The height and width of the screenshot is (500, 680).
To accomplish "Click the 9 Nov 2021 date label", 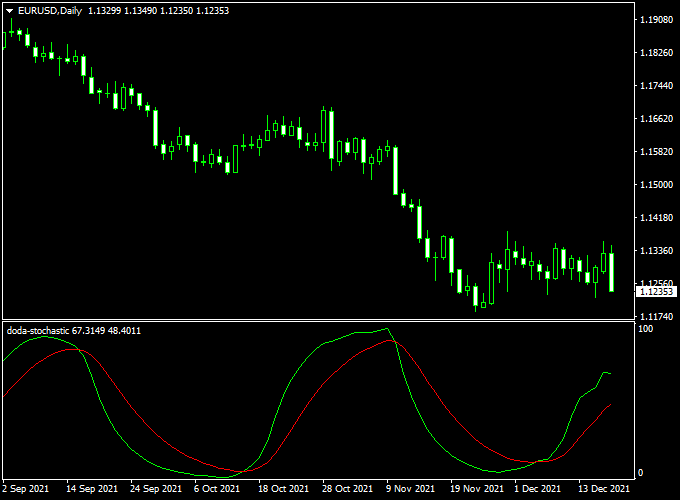I will [410, 489].
